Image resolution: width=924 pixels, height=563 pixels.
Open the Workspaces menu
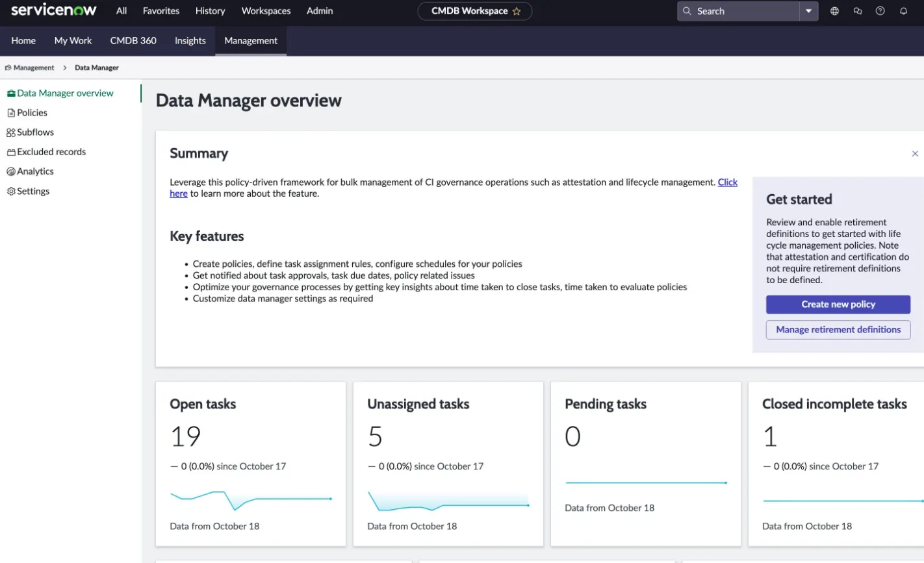point(266,11)
